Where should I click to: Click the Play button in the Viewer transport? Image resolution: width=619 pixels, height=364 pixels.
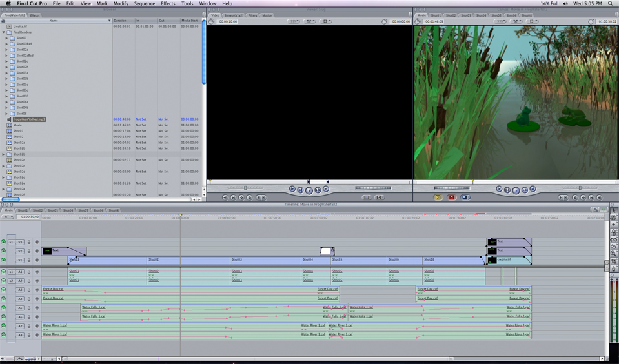[309, 190]
